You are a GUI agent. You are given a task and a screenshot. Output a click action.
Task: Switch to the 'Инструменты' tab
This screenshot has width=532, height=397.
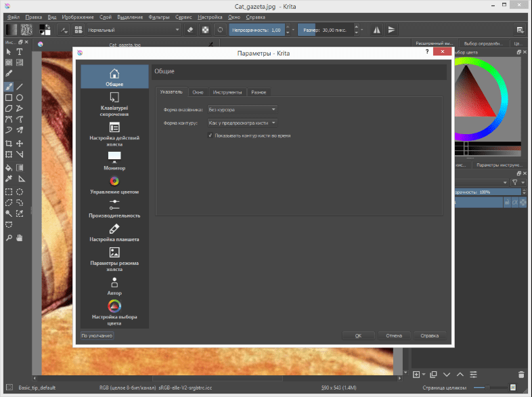tap(227, 91)
